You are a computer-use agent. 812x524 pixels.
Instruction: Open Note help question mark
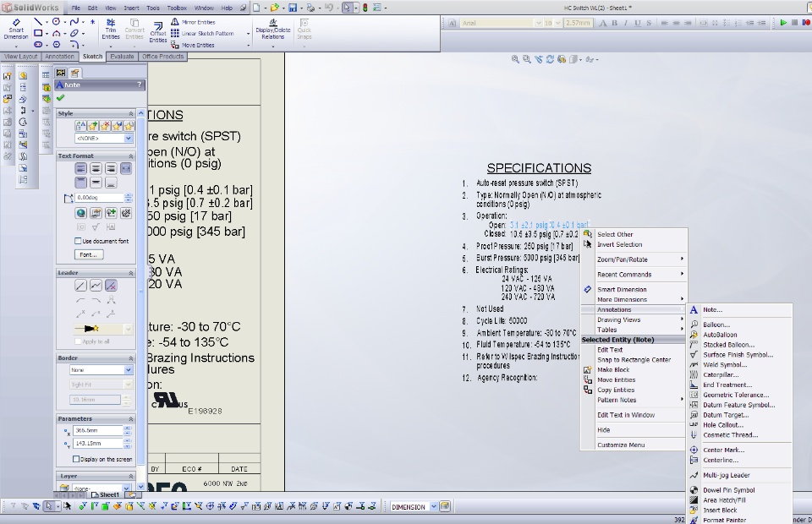click(x=140, y=85)
